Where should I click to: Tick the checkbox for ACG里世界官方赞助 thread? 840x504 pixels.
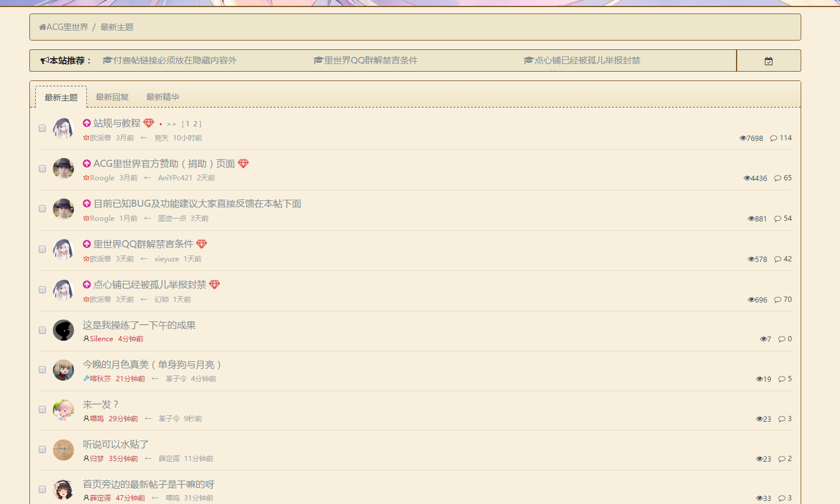42,169
